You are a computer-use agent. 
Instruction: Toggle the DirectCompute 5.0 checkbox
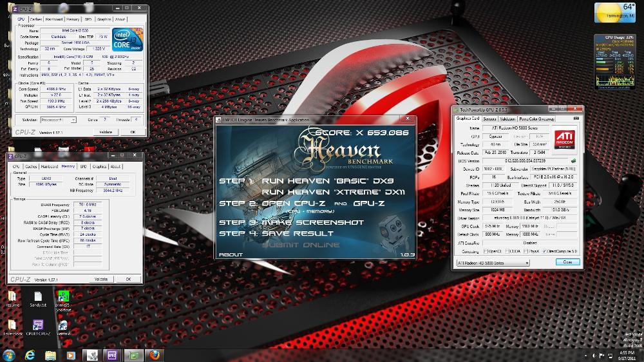click(x=544, y=251)
